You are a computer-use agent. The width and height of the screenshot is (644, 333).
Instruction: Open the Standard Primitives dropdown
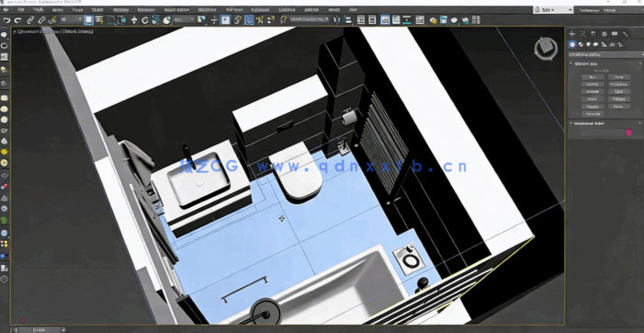click(x=606, y=54)
